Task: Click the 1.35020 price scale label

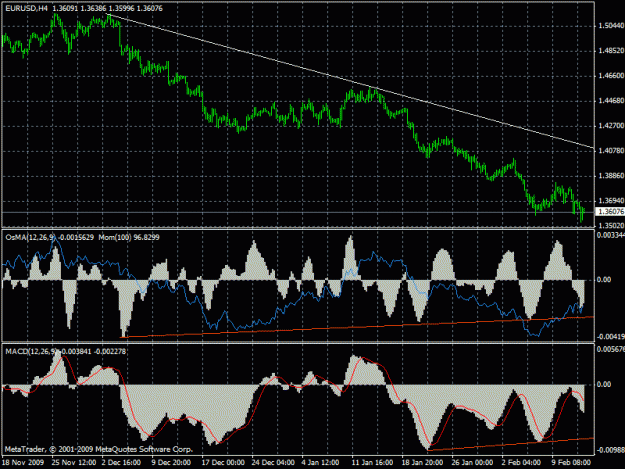Action: 611,226
